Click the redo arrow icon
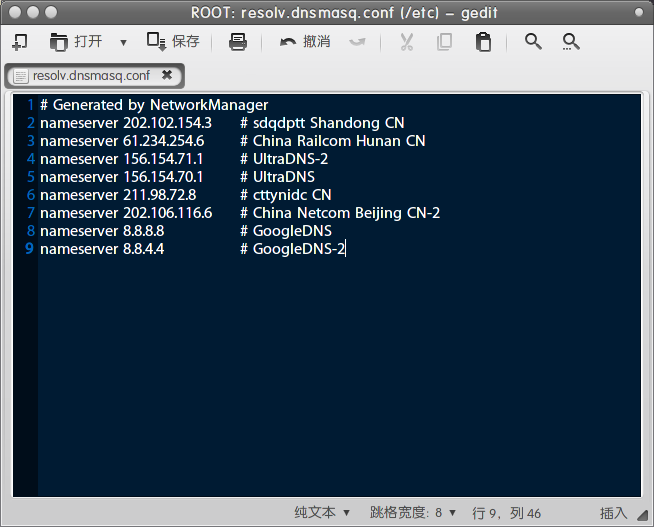This screenshot has width=654, height=527. pyautogui.click(x=357, y=42)
